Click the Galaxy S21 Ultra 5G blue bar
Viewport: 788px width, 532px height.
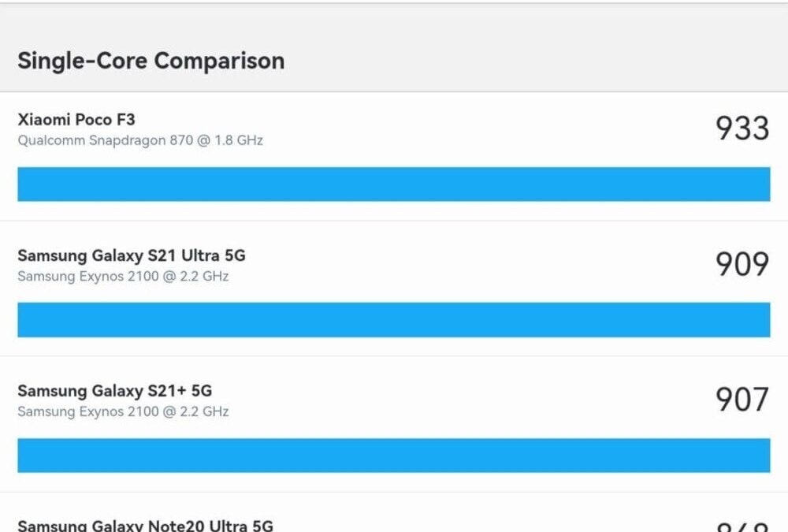pos(393,319)
